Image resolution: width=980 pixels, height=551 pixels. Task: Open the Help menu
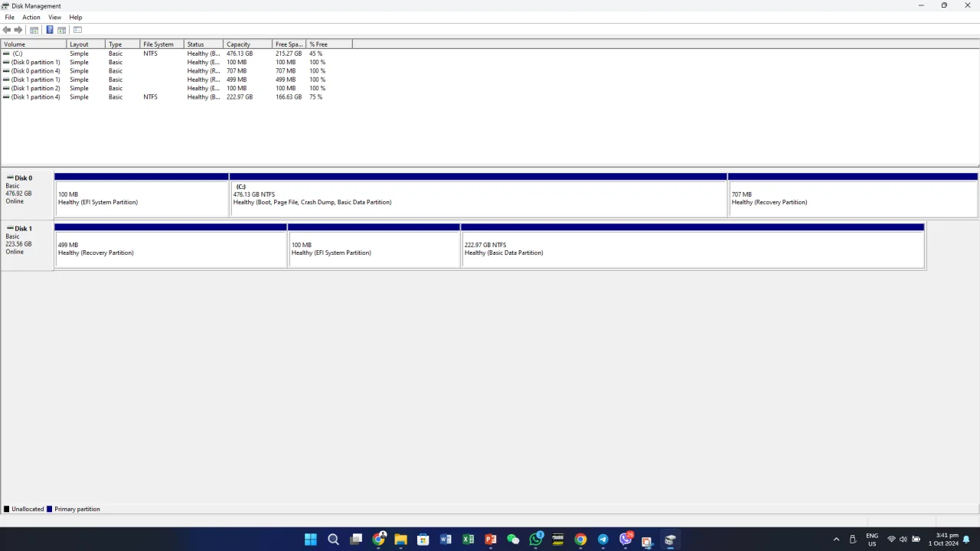click(76, 17)
